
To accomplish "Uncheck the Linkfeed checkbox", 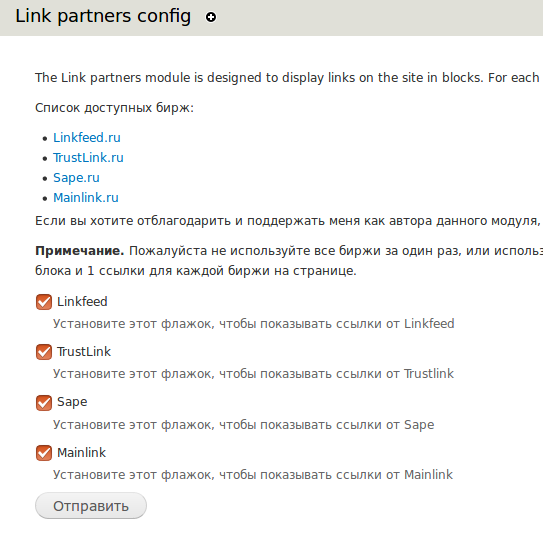I will 44,302.
